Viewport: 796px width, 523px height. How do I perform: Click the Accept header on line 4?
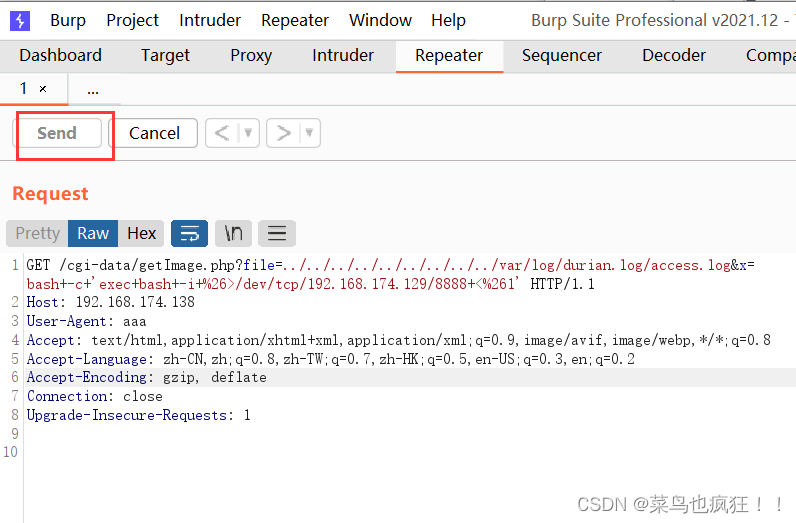click(x=399, y=340)
